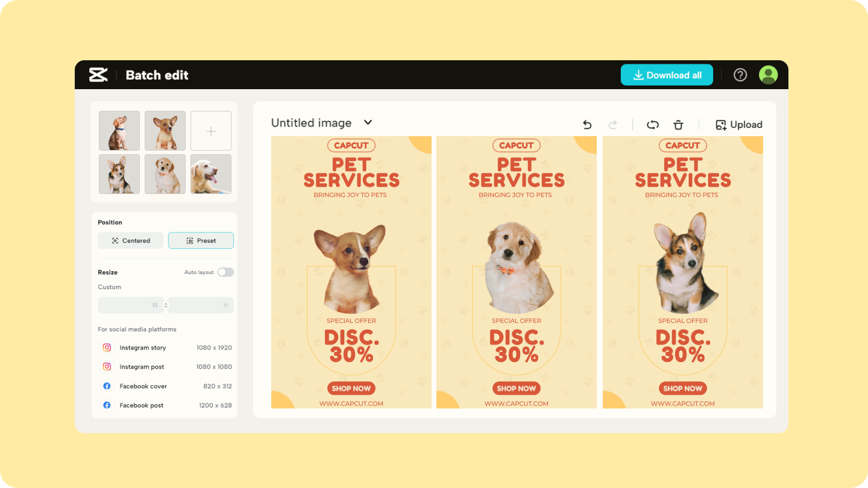Choose Facebook post 1200 x 628 preset
868x488 pixels.
coord(165,405)
